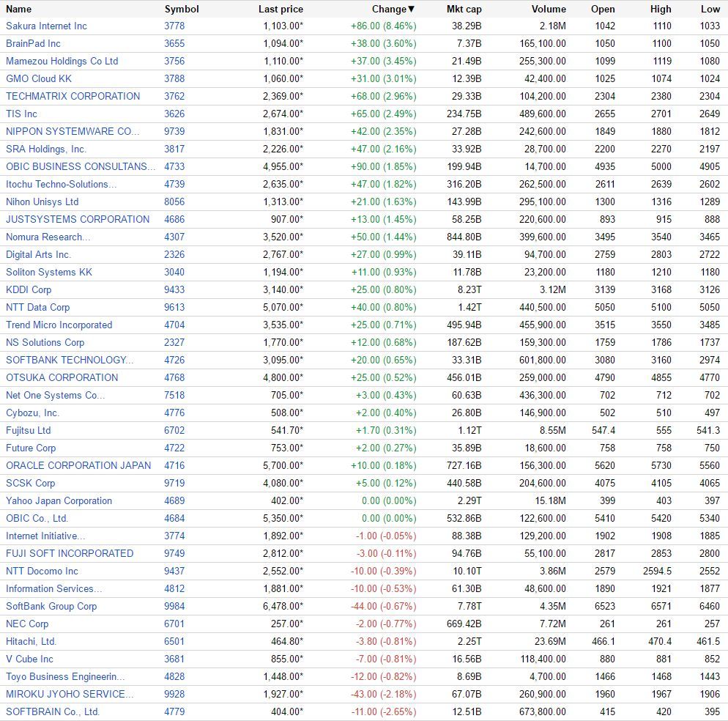Sort table by Open column header

coord(603,9)
